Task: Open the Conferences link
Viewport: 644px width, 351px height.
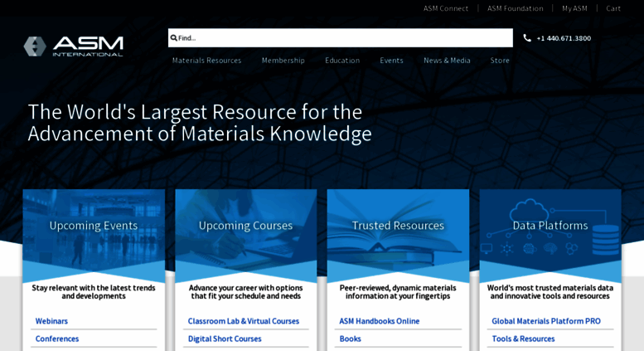Action: tap(57, 339)
